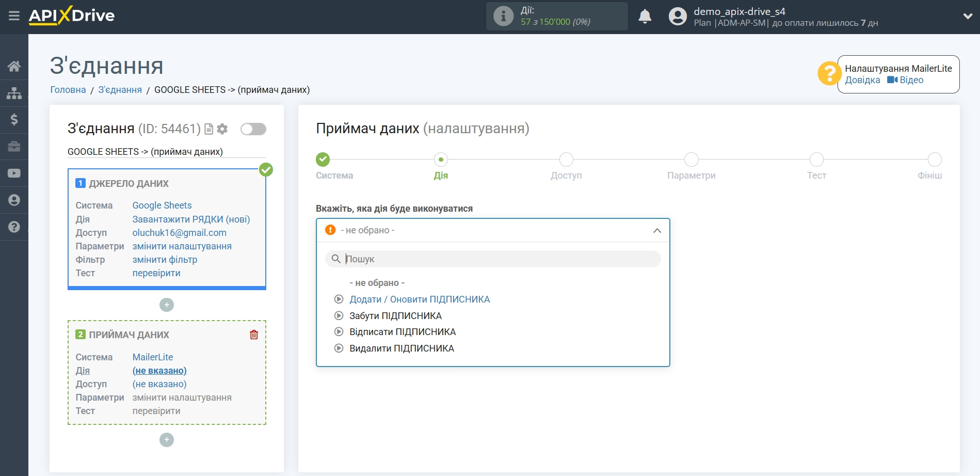Screen dimensions: 980x476
Task: Collapse the action dropdown
Action: pyautogui.click(x=657, y=231)
